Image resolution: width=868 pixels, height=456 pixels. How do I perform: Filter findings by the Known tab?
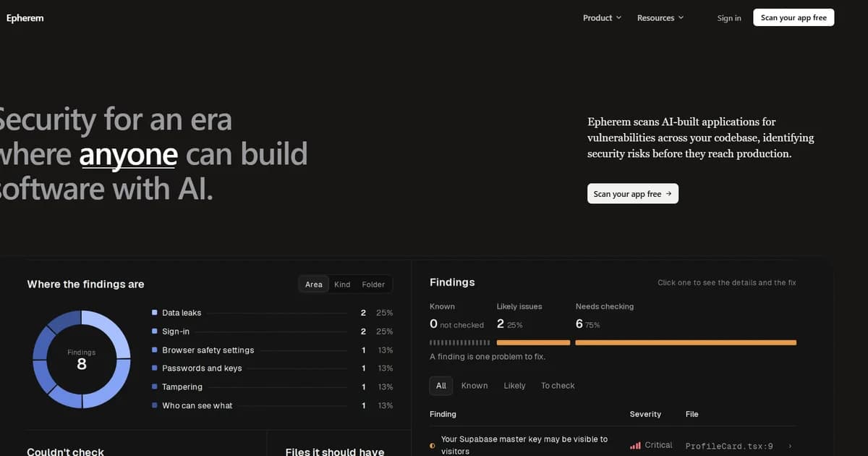[475, 386]
